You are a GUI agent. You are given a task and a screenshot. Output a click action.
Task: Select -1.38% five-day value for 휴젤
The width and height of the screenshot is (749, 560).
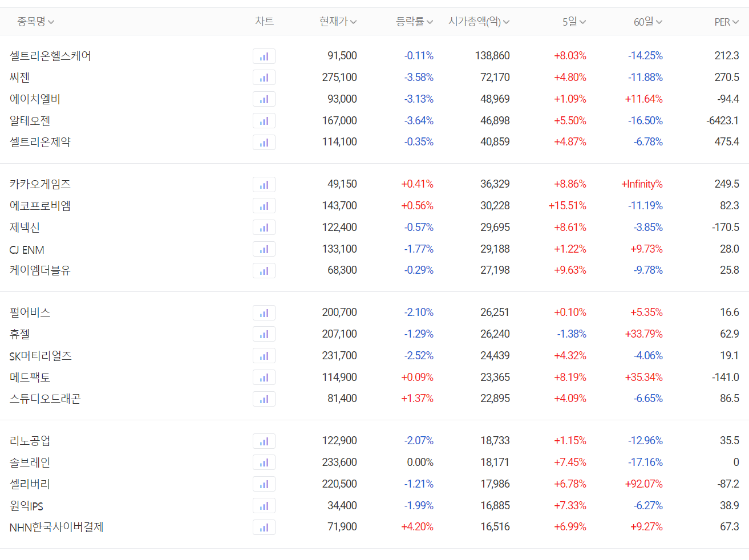(572, 334)
